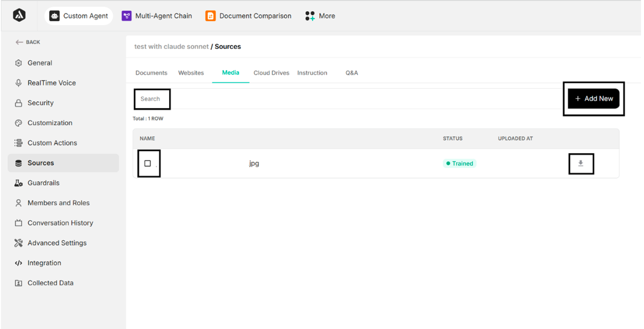
Task: Select the jpg row checkbox
Action: coord(148,163)
